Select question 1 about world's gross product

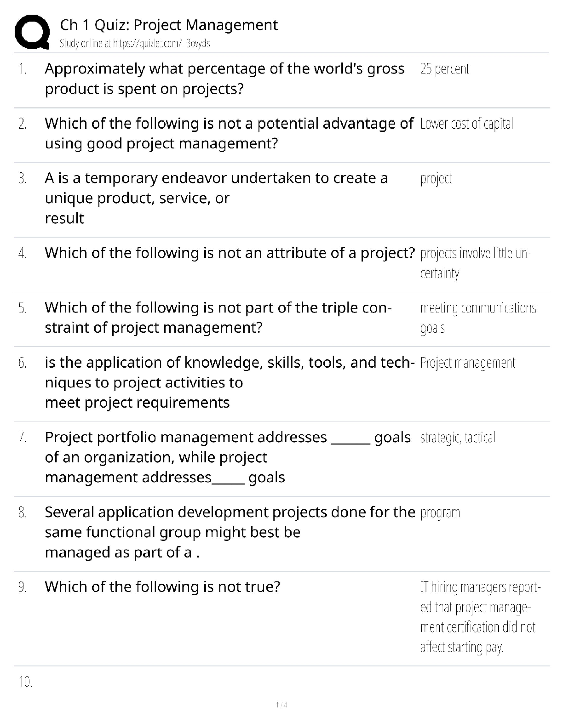[x=224, y=79]
